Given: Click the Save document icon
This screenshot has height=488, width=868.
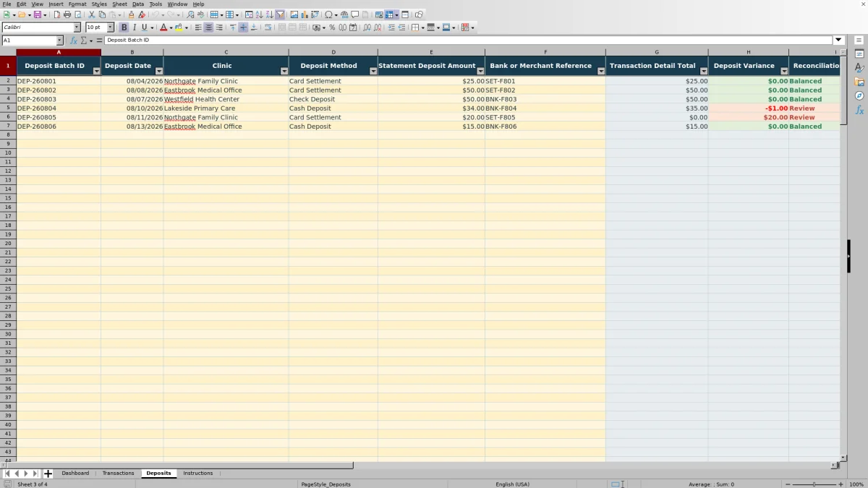Looking at the screenshot, I should tap(37, 14).
